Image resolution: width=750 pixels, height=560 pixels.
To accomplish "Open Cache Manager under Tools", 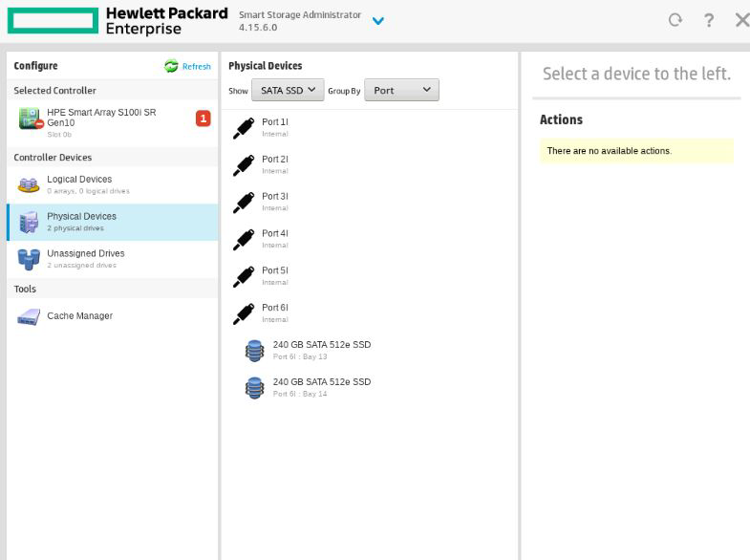I will coord(80,316).
